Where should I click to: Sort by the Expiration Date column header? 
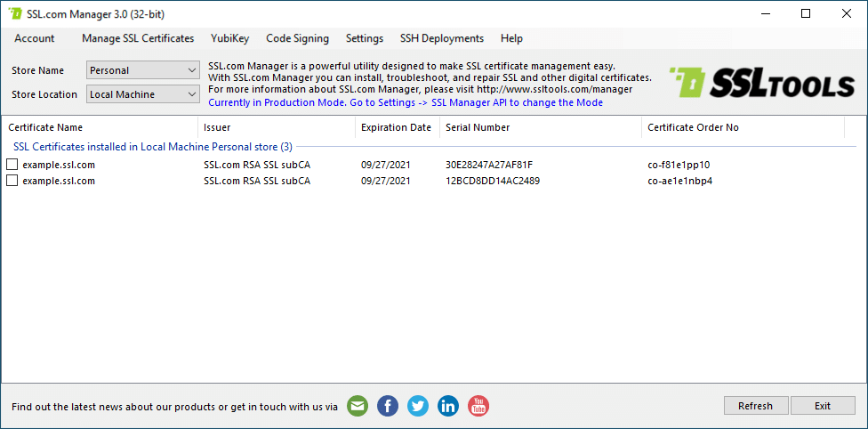click(396, 127)
